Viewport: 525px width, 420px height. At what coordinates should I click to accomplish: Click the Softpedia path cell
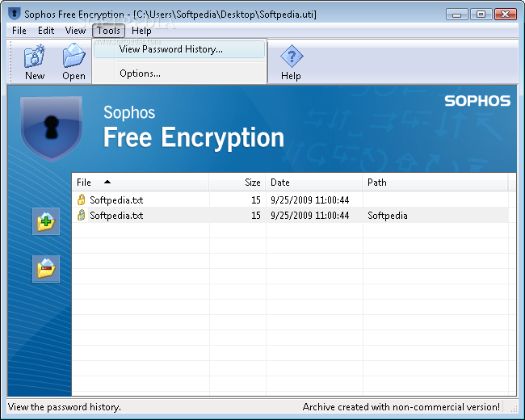(388, 216)
